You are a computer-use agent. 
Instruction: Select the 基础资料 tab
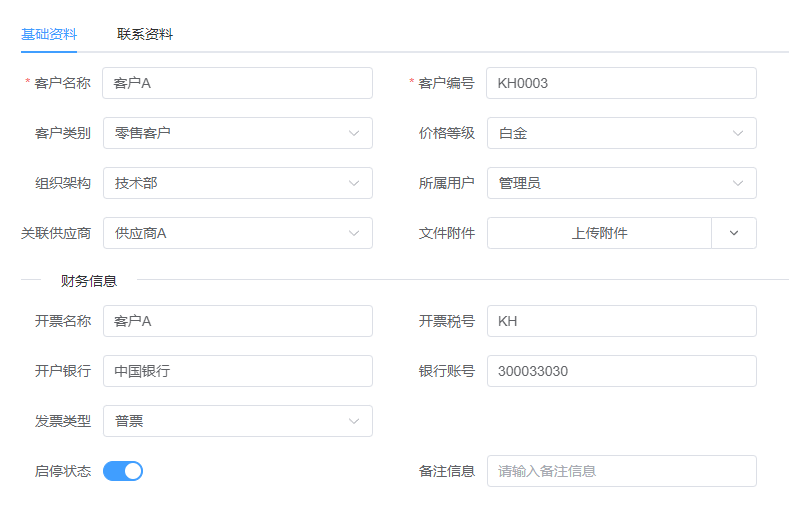[49, 34]
